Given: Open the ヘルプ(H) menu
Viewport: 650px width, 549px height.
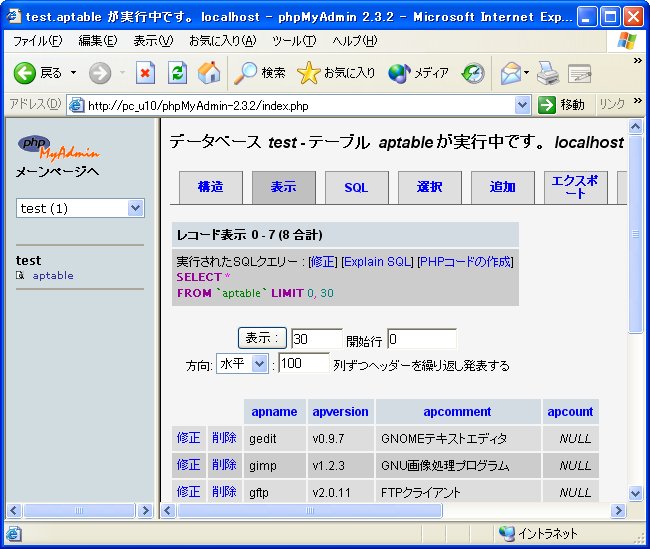Looking at the screenshot, I should pyautogui.click(x=355, y=41).
